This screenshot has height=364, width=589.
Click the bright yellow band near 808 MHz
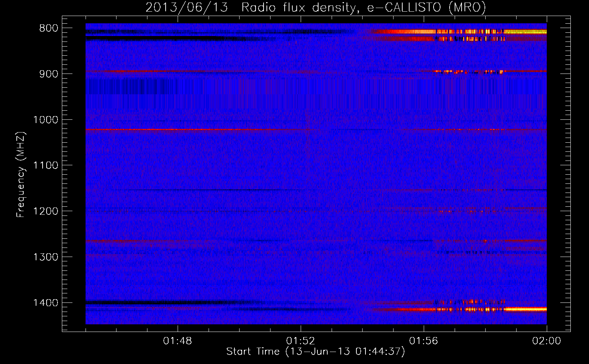coord(525,32)
